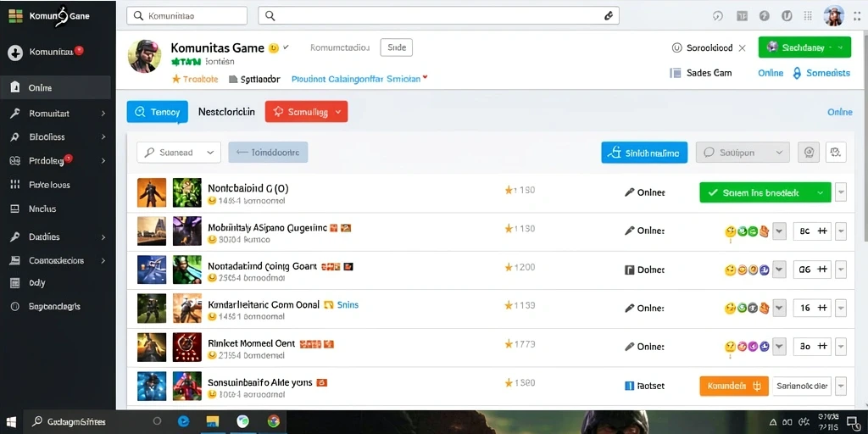Click the Komunintao search field
This screenshot has width=868, height=434.
coord(186,16)
